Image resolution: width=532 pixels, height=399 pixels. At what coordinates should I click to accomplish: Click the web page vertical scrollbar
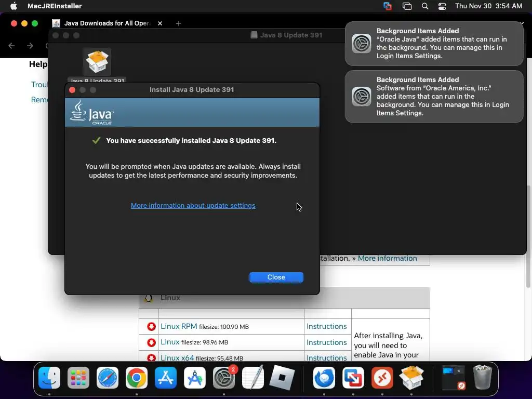(x=528, y=236)
